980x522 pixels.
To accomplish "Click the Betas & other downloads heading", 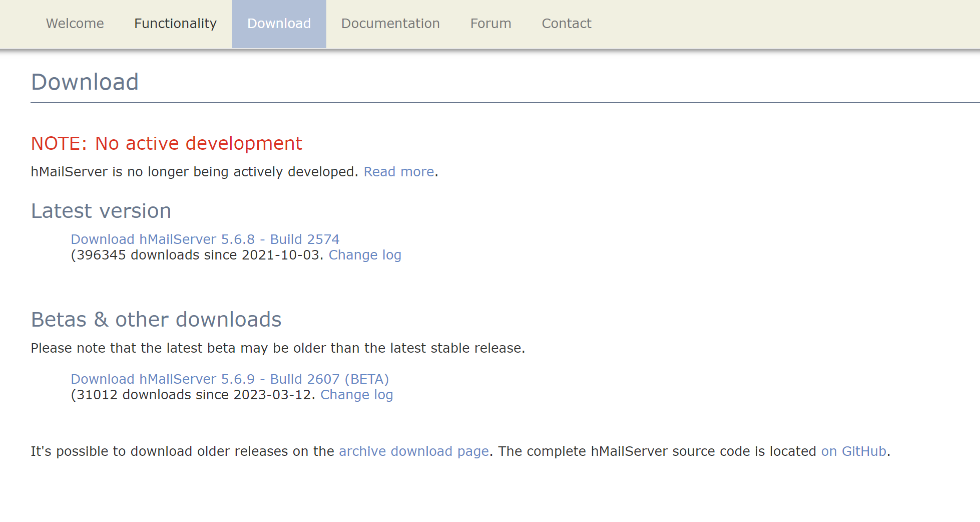I will (x=156, y=320).
